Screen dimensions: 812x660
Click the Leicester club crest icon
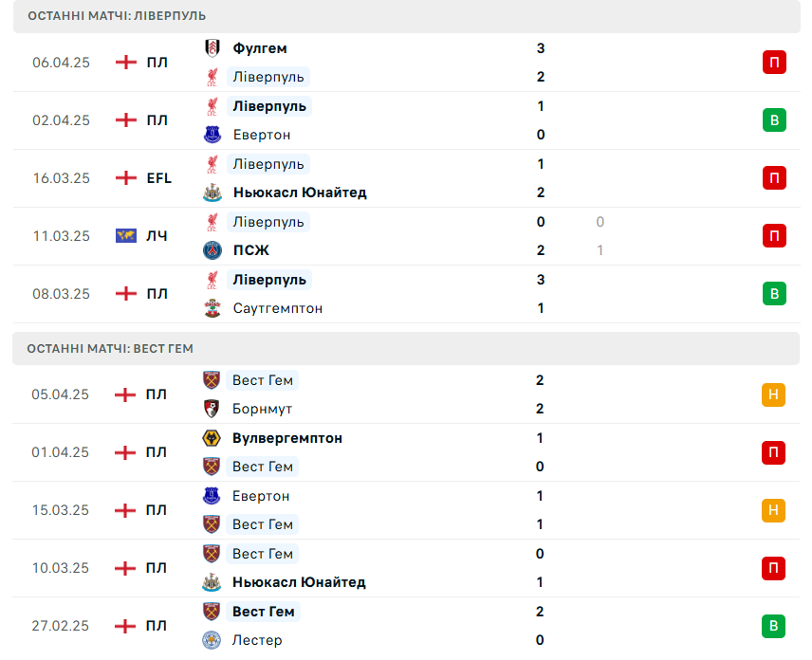coord(212,640)
